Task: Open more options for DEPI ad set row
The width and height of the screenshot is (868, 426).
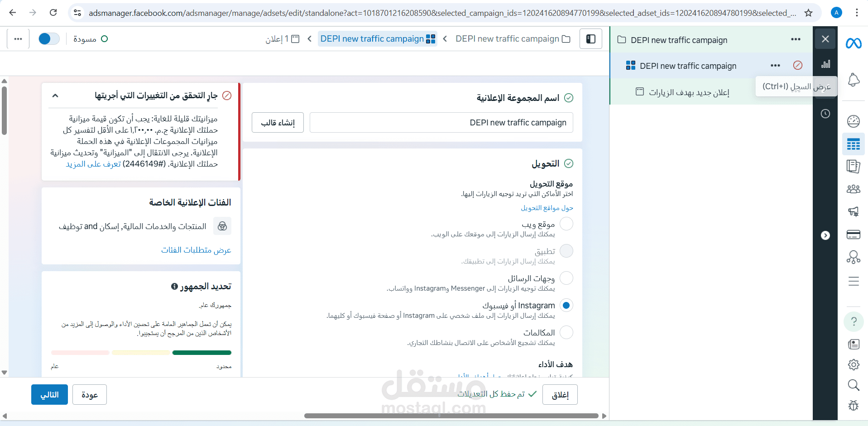Action: point(775,66)
